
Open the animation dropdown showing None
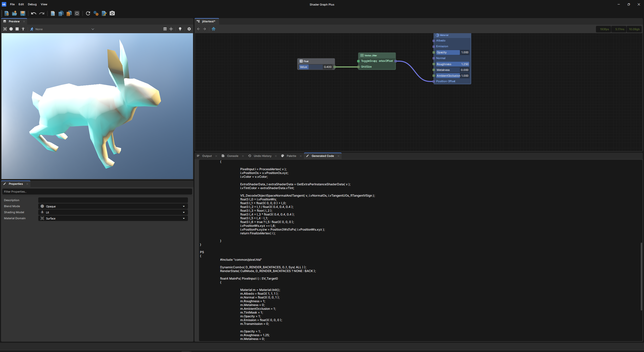pyautogui.click(x=62, y=29)
